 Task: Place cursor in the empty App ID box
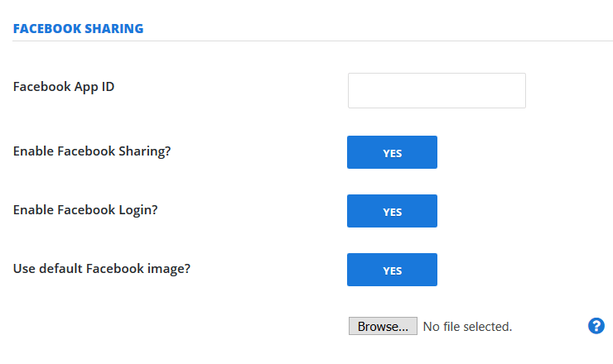[437, 91]
